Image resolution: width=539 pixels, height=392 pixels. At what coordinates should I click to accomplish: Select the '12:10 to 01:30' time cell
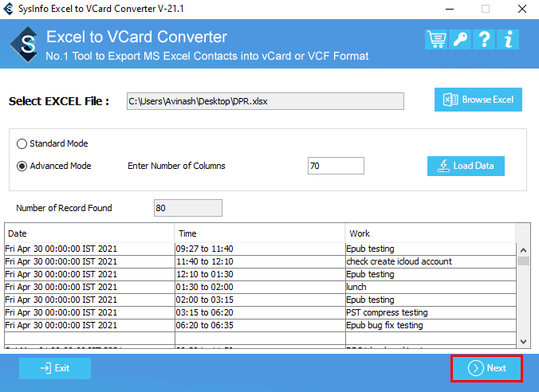[x=260, y=274]
